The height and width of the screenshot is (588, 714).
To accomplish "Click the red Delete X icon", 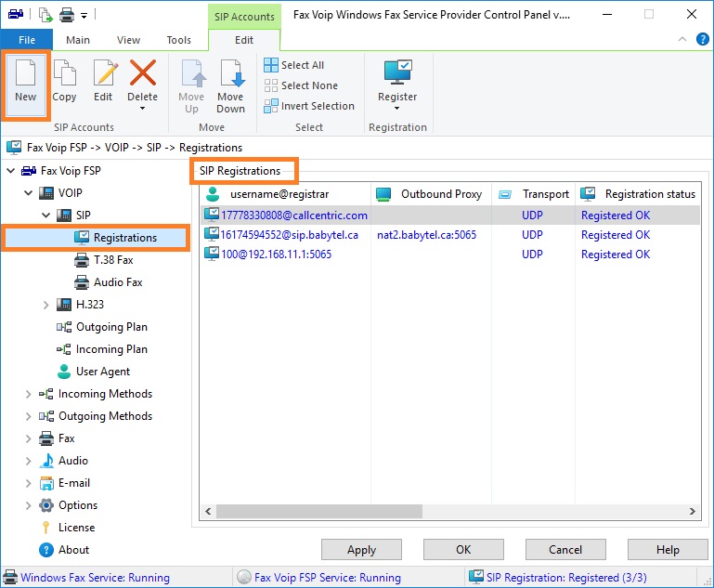I will pyautogui.click(x=143, y=72).
